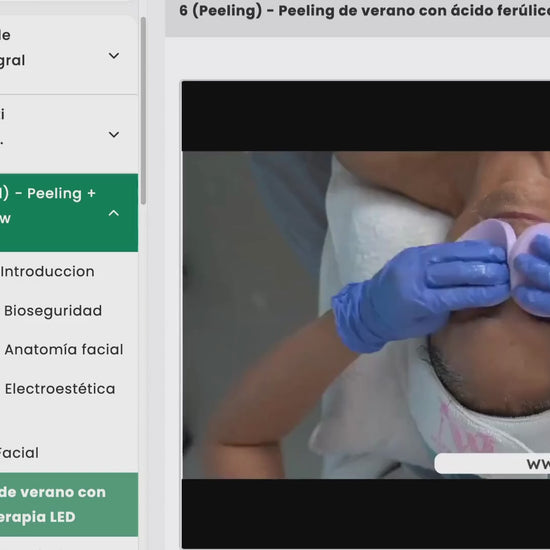This screenshot has width=550, height=550.
Task: Open the lesson ending in 'Facial'
Action: click(x=19, y=453)
